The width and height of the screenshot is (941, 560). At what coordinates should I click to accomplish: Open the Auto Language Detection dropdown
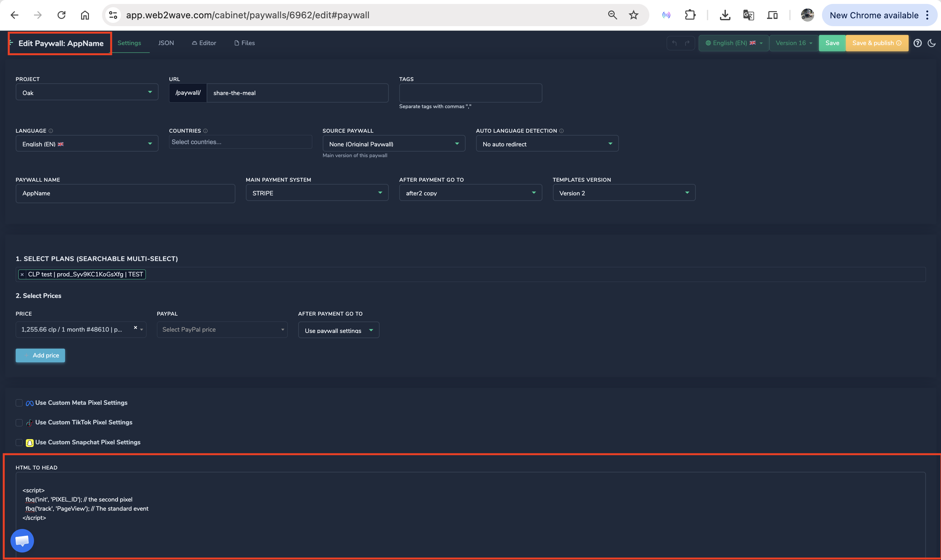tap(547, 144)
